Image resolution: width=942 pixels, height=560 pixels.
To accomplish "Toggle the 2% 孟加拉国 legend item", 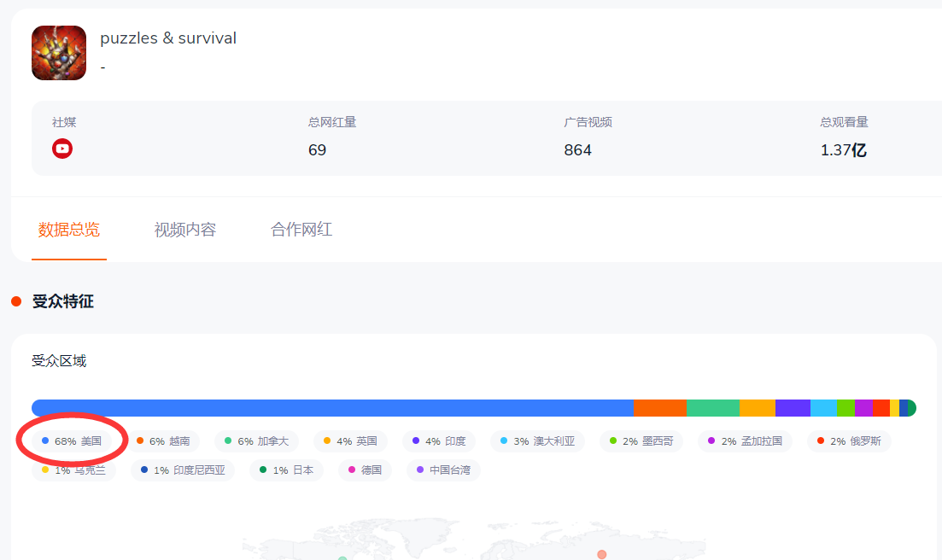I will point(745,441).
